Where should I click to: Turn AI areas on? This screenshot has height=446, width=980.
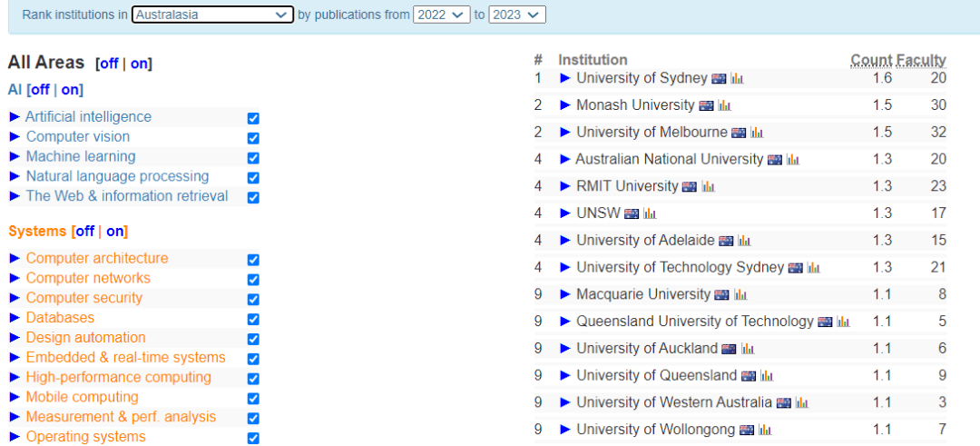click(70, 89)
